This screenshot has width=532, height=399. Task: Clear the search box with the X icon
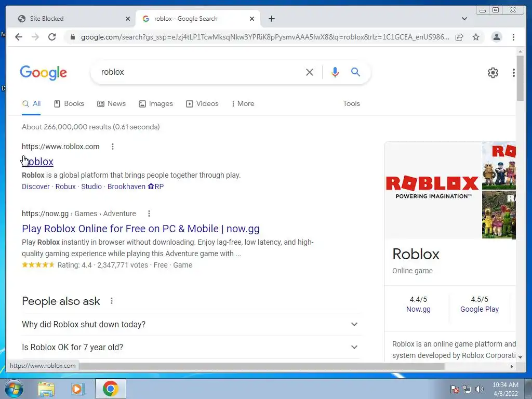310,72
